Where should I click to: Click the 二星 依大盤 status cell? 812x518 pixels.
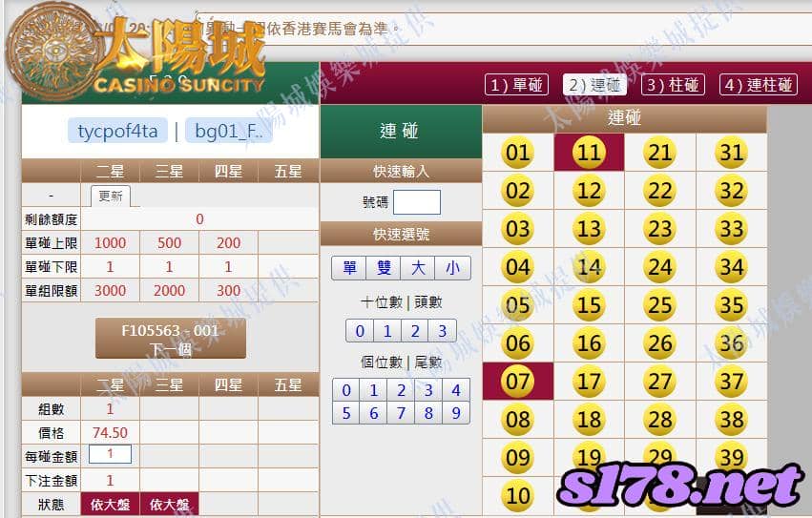click(x=111, y=504)
